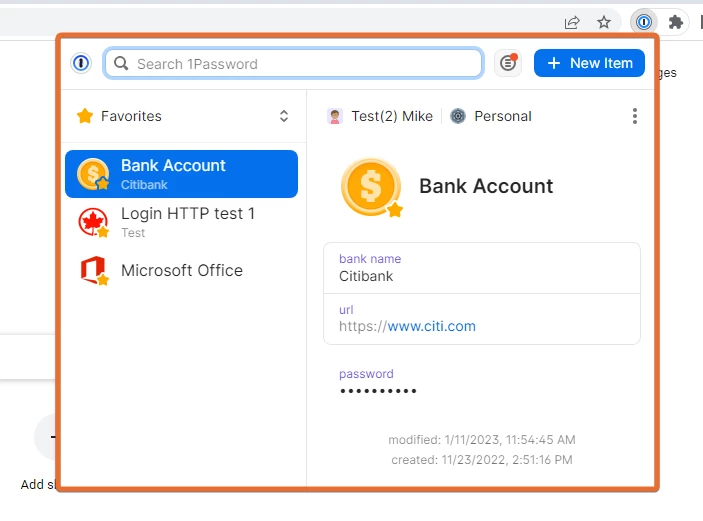
Task: Click the share page icon in address bar
Action: (572, 22)
